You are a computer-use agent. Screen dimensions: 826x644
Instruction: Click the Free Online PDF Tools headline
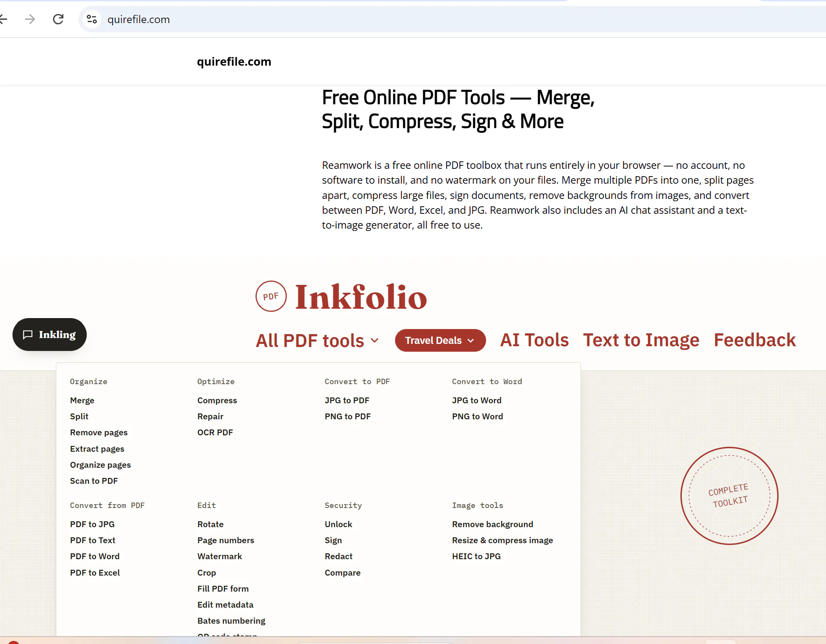click(458, 109)
